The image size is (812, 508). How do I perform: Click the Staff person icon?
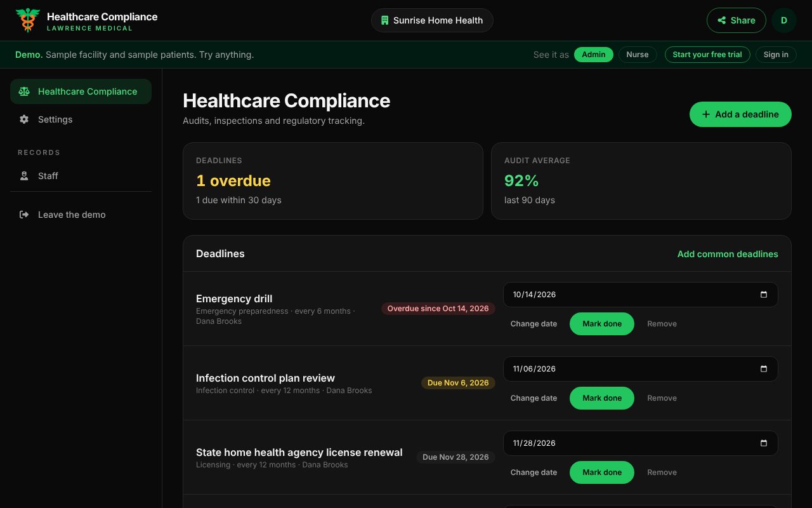pos(24,176)
